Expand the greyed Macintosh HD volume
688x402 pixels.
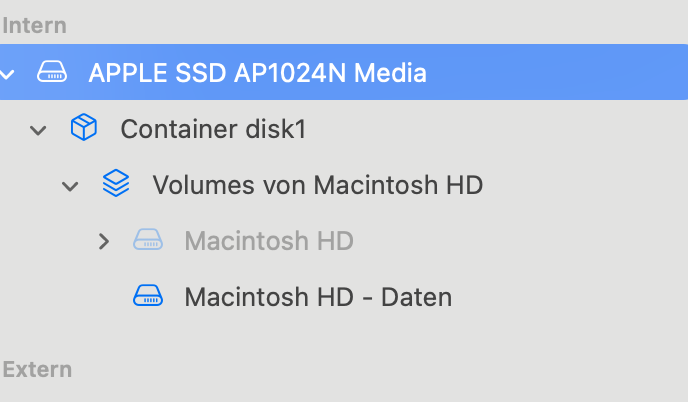pyautogui.click(x=103, y=241)
